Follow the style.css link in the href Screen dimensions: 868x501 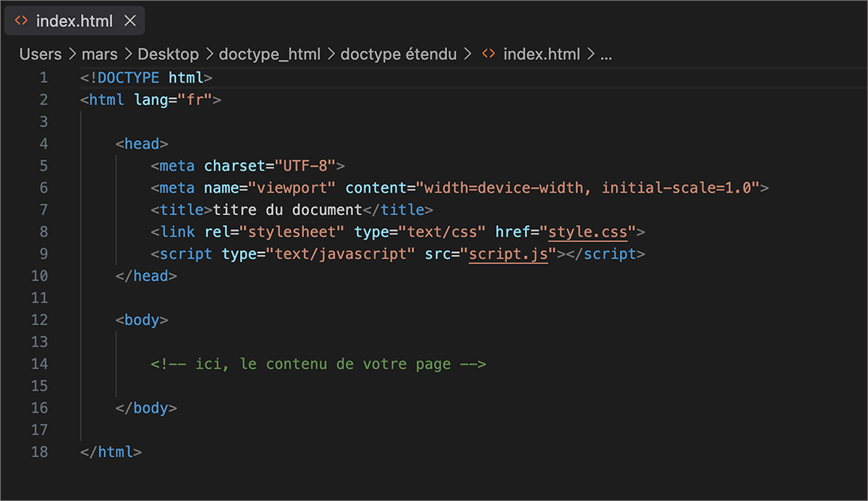pyautogui.click(x=588, y=232)
